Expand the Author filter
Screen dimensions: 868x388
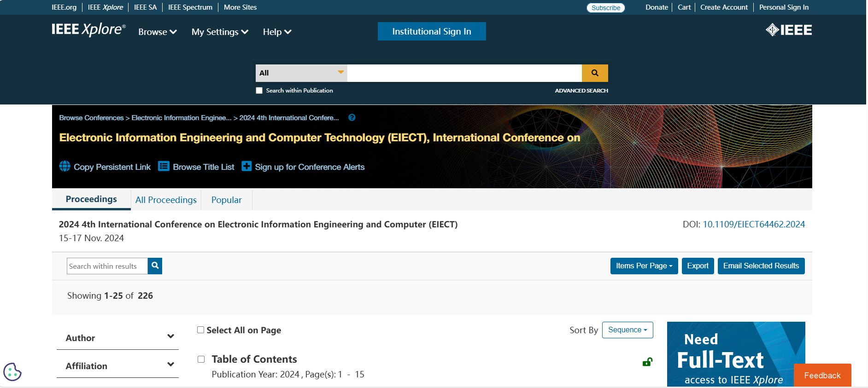117,337
